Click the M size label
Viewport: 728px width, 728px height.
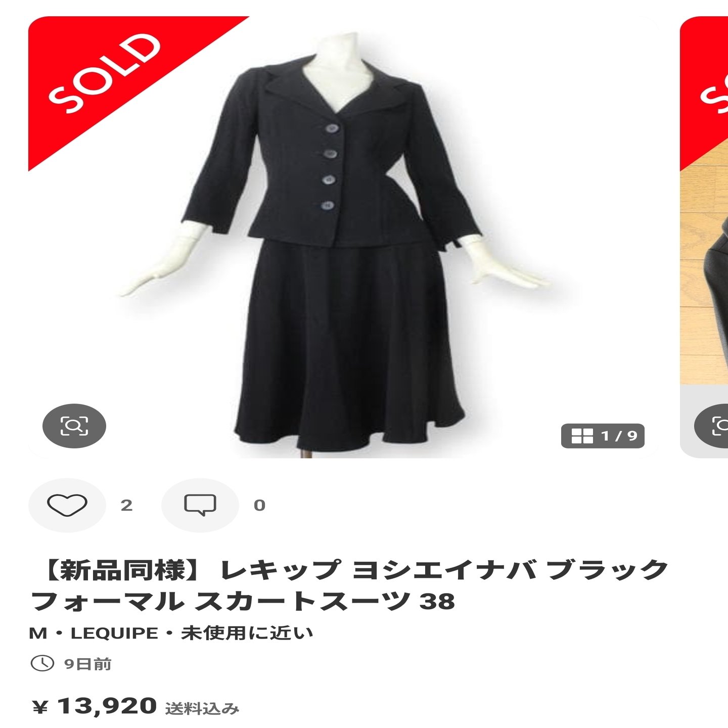38,633
